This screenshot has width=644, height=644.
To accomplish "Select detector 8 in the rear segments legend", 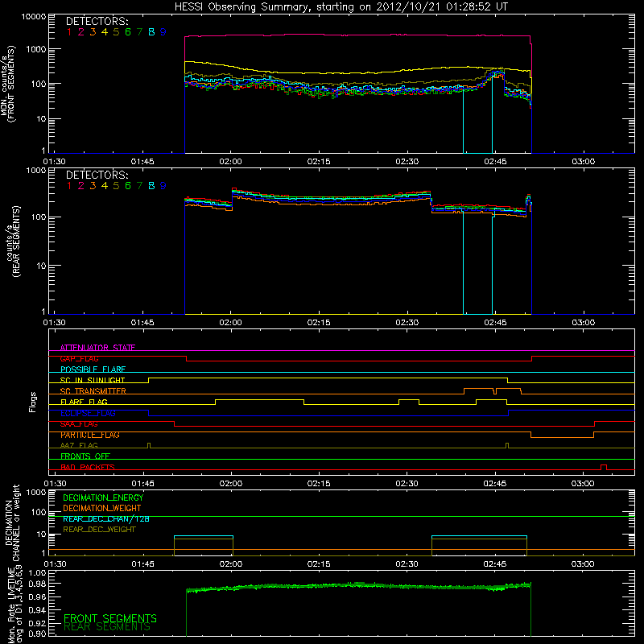I will (151, 186).
